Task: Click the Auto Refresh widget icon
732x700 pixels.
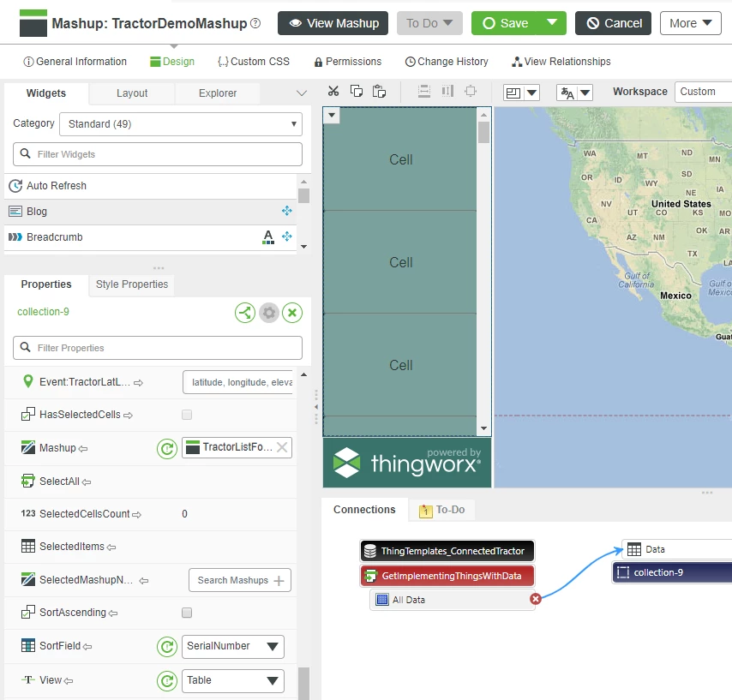Action: (x=15, y=186)
